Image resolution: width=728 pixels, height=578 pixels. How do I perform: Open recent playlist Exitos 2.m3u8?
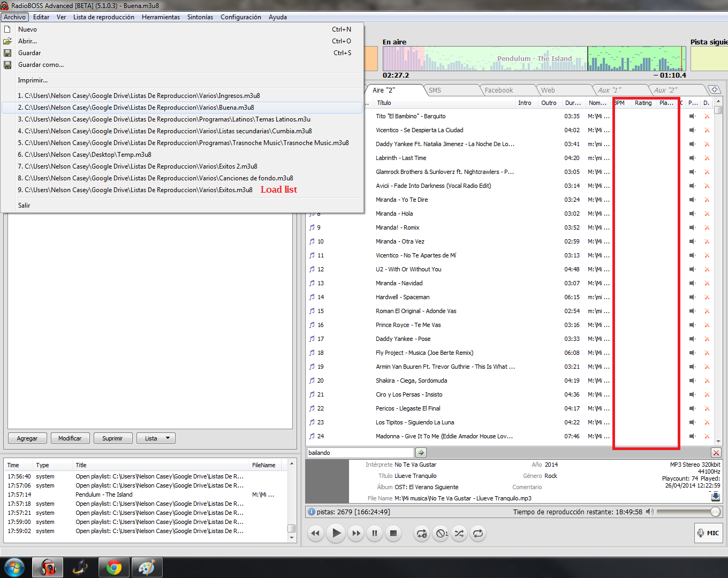click(182, 166)
